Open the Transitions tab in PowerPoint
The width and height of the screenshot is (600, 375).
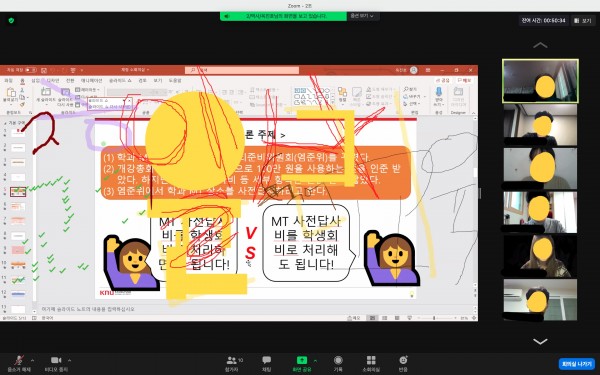70,81
